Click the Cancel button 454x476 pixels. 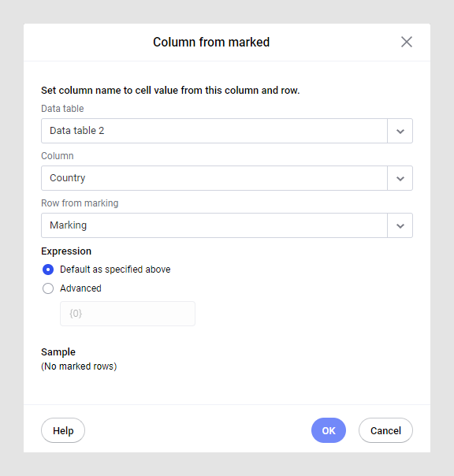click(385, 430)
